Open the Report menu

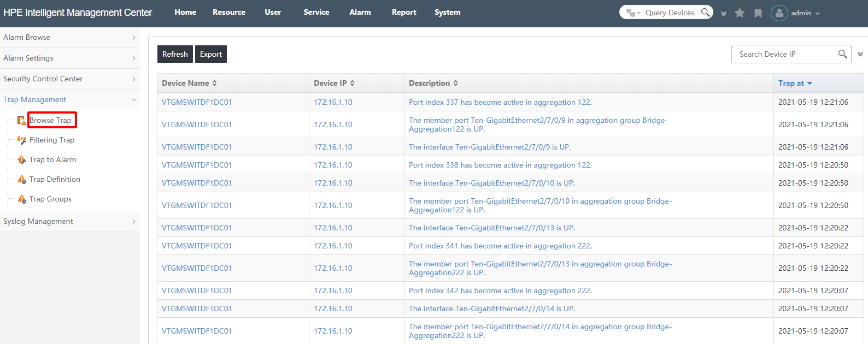click(404, 12)
